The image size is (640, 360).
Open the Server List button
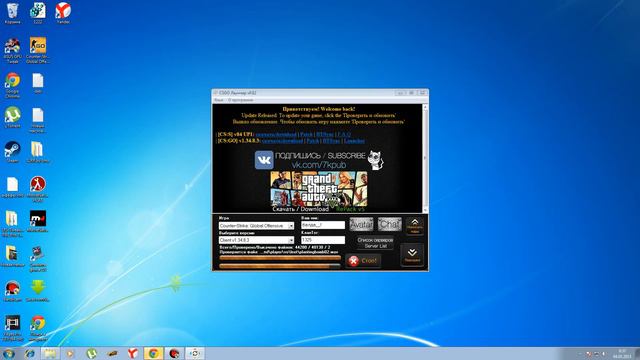click(x=375, y=243)
